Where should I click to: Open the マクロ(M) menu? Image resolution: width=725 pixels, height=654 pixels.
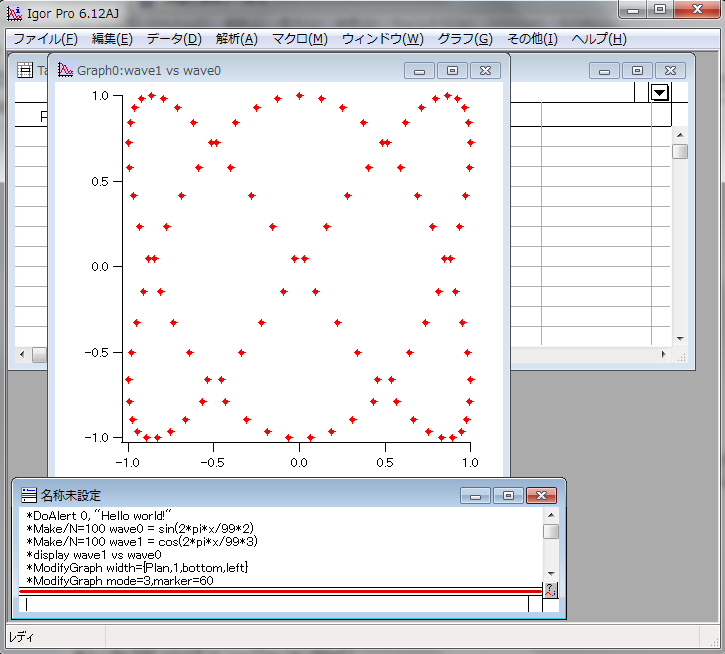(299, 39)
